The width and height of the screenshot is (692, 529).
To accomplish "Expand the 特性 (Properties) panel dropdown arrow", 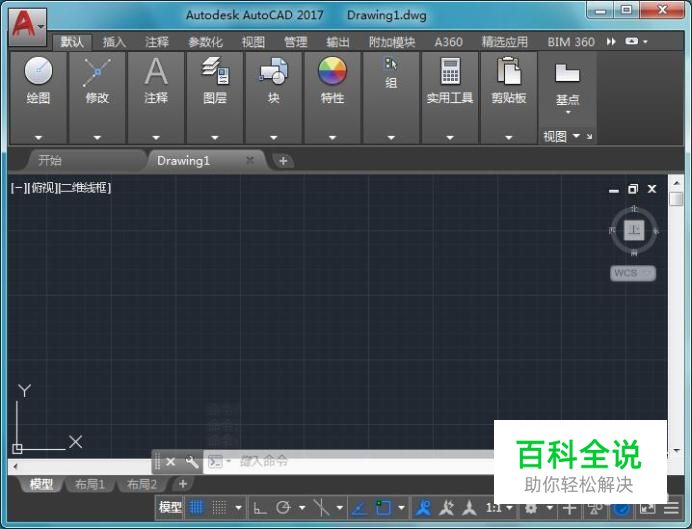I will [332, 138].
